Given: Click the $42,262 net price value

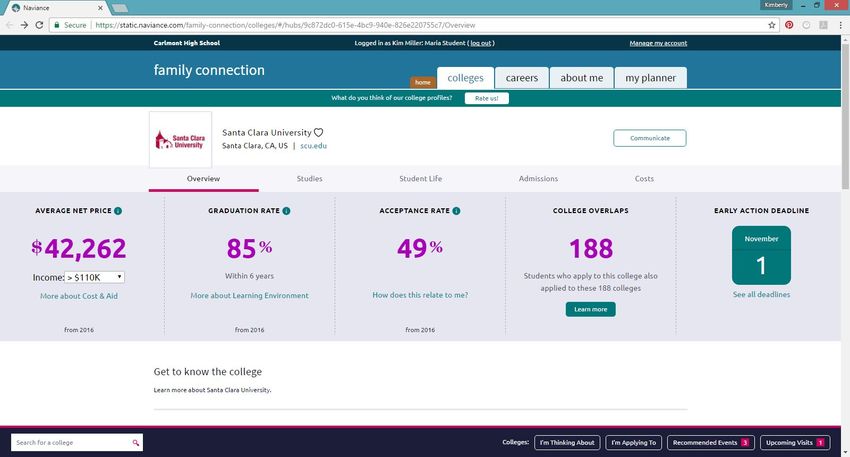Looking at the screenshot, I should tap(79, 248).
